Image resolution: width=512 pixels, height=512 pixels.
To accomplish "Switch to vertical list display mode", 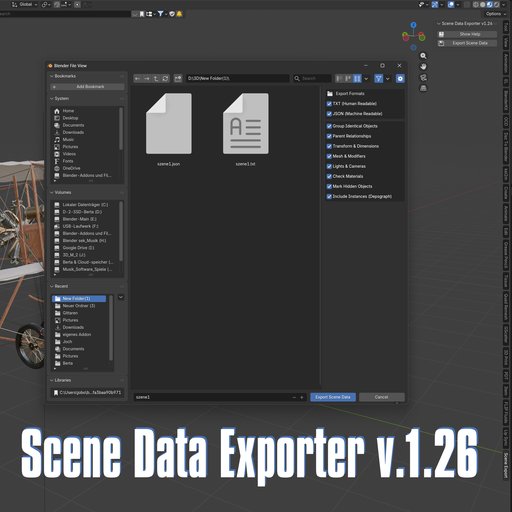I will coord(339,78).
